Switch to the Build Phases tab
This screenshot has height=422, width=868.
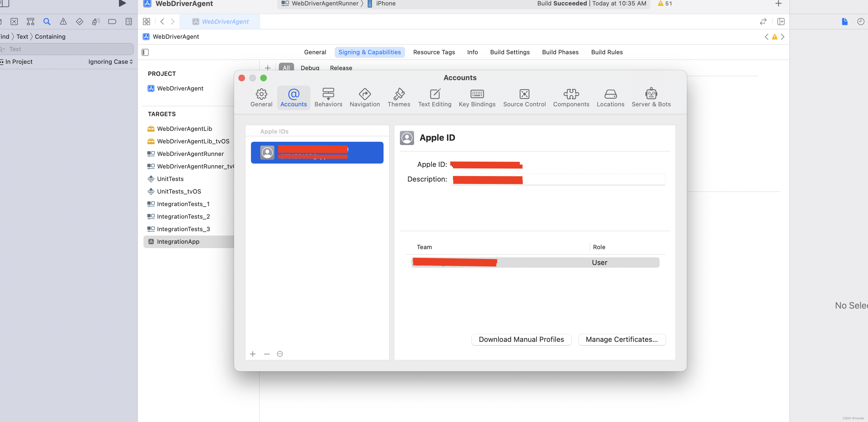pos(560,52)
